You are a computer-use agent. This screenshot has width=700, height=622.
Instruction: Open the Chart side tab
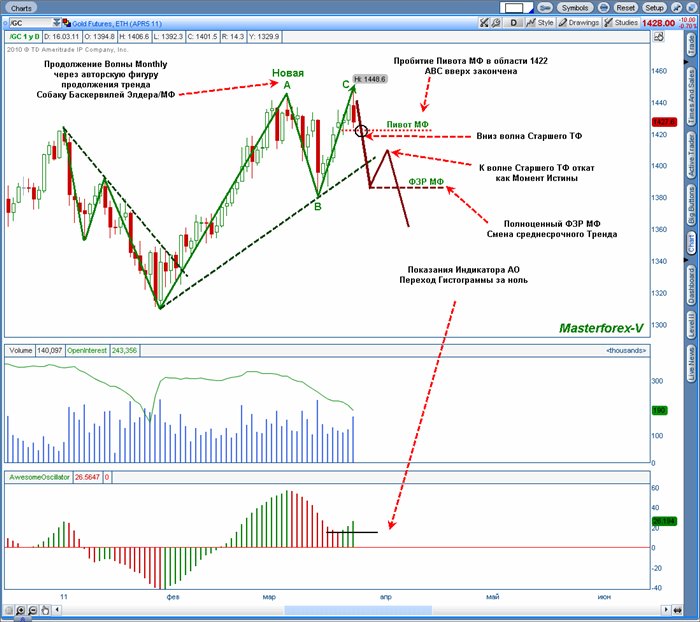tap(691, 243)
